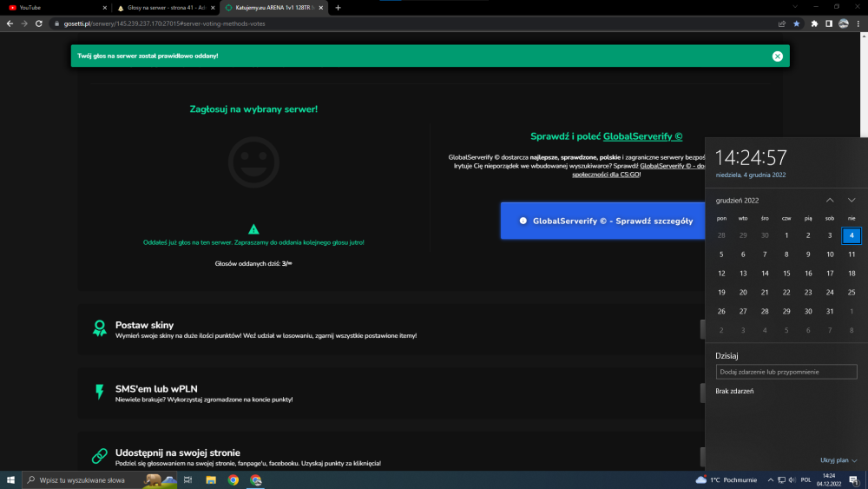Select December 25 in the calendar
Image resolution: width=868 pixels, height=489 pixels.
(x=852, y=292)
